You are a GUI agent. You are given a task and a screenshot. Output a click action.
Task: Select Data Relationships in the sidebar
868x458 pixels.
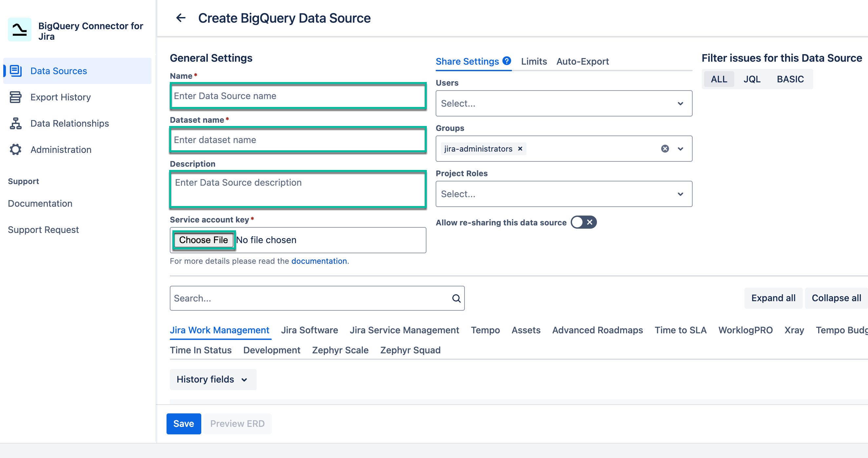69,123
